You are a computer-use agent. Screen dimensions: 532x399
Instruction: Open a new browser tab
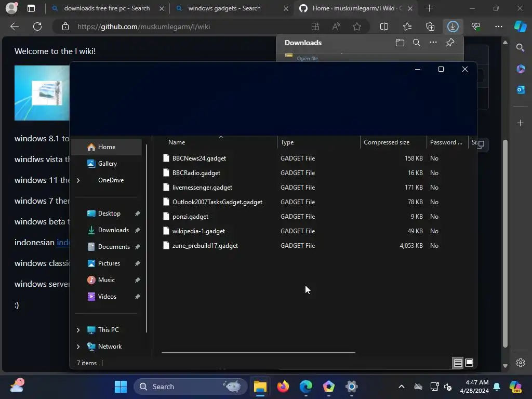(x=429, y=8)
